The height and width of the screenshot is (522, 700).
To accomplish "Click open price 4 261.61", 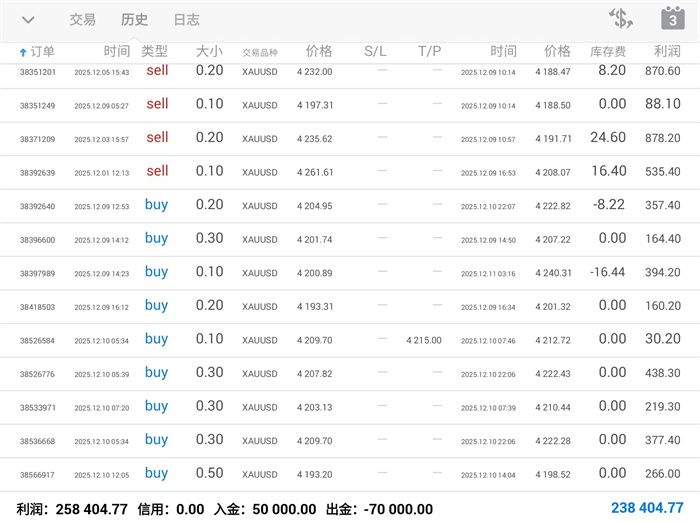I will (x=315, y=172).
